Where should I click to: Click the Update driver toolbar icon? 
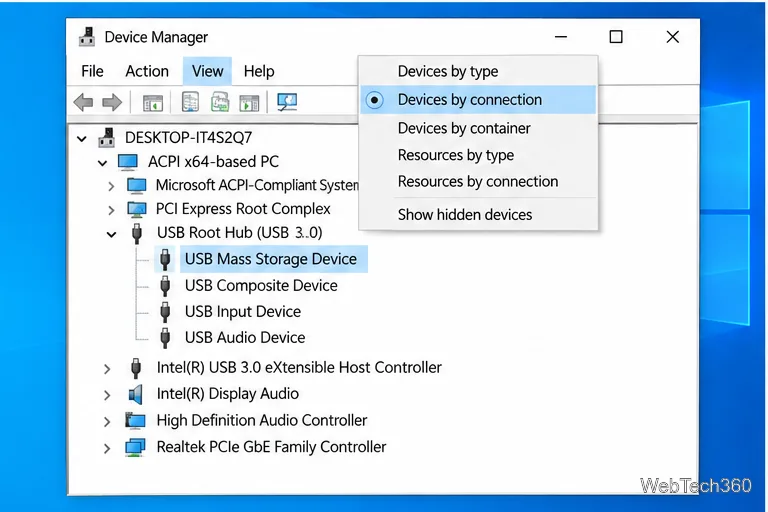click(x=220, y=102)
